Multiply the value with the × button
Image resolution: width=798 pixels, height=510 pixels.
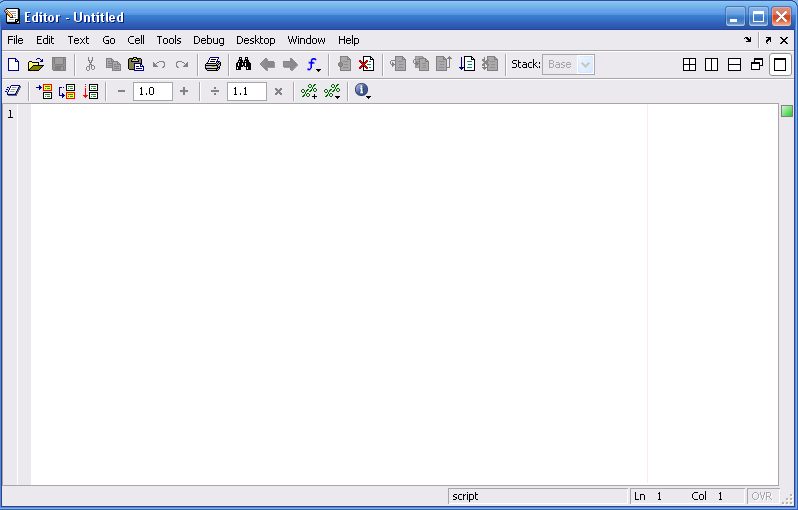point(278,92)
